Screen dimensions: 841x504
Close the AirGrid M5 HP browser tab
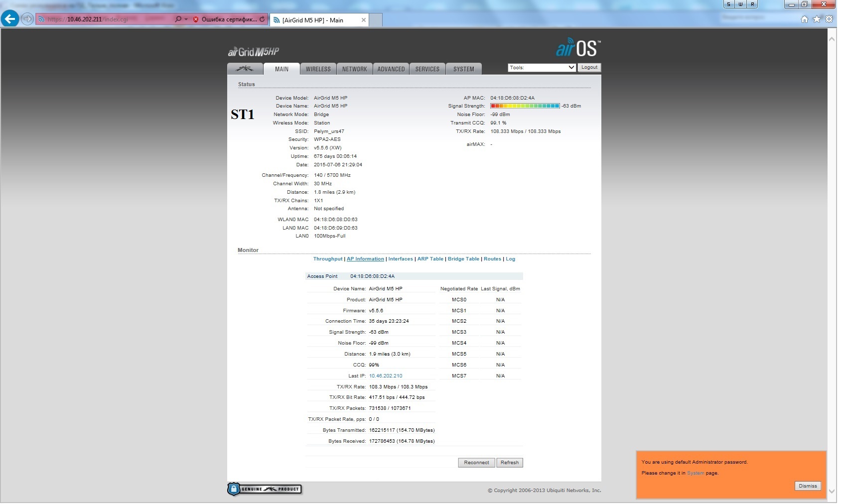(364, 20)
